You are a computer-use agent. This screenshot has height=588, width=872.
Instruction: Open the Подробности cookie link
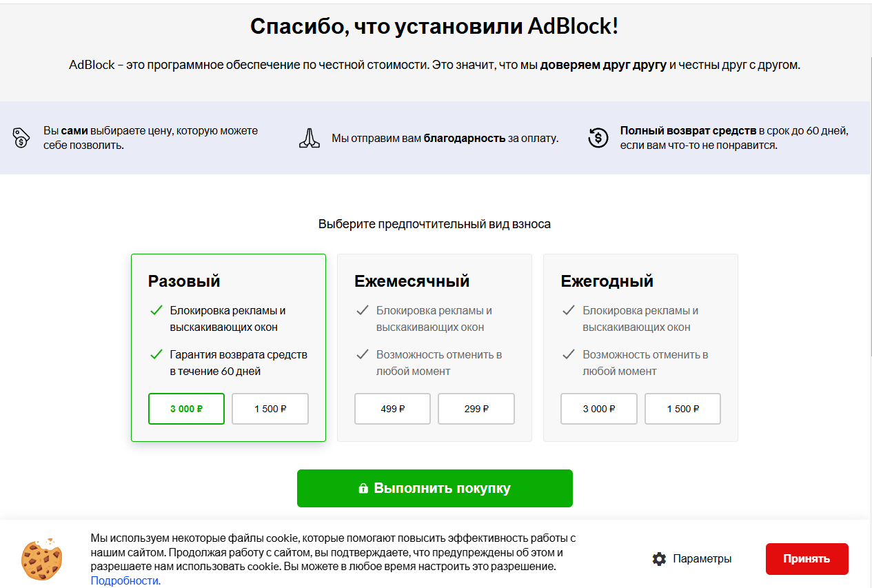125,580
